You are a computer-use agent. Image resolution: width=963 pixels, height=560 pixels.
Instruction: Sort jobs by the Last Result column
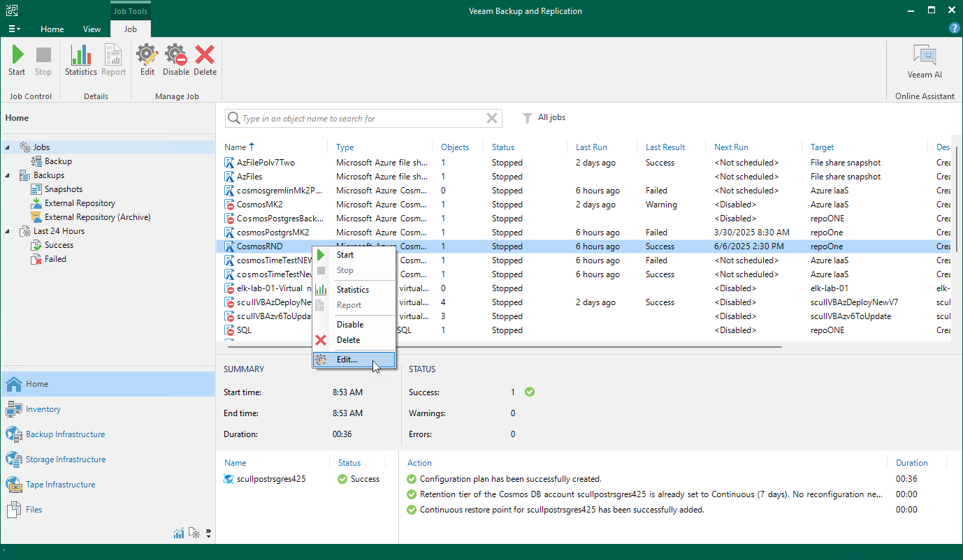click(x=665, y=147)
